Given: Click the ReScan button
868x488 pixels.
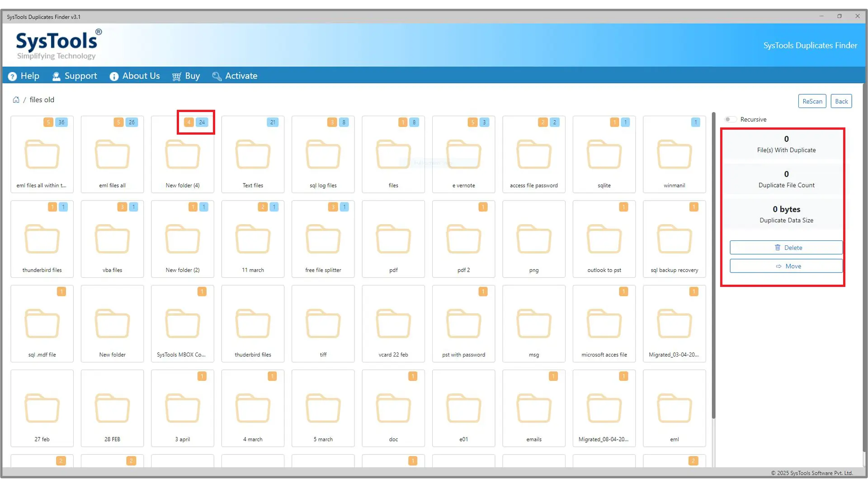Looking at the screenshot, I should tap(812, 101).
